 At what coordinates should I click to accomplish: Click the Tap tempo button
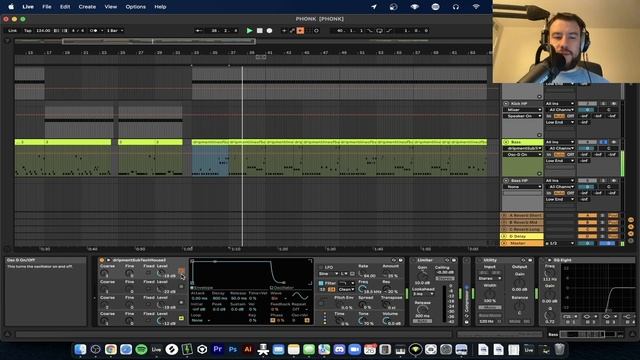click(28, 31)
